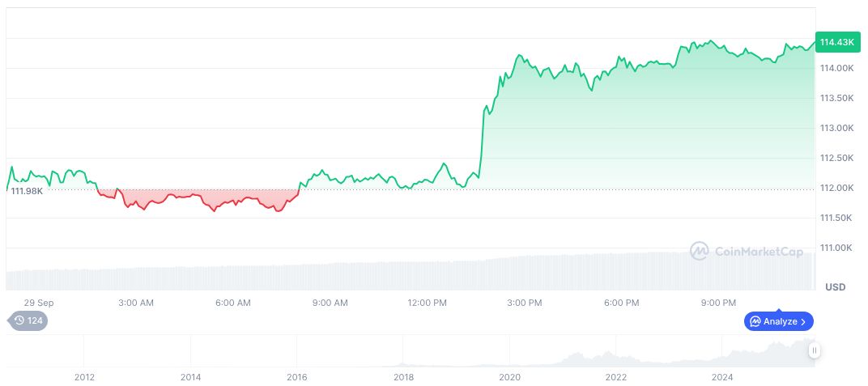The width and height of the screenshot is (868, 386).
Task: Select the USD currency label
Action: [835, 287]
